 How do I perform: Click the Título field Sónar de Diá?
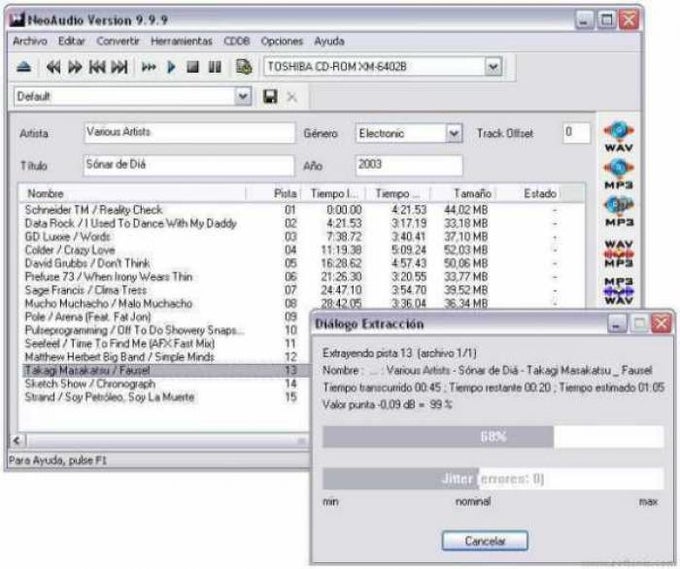point(189,165)
